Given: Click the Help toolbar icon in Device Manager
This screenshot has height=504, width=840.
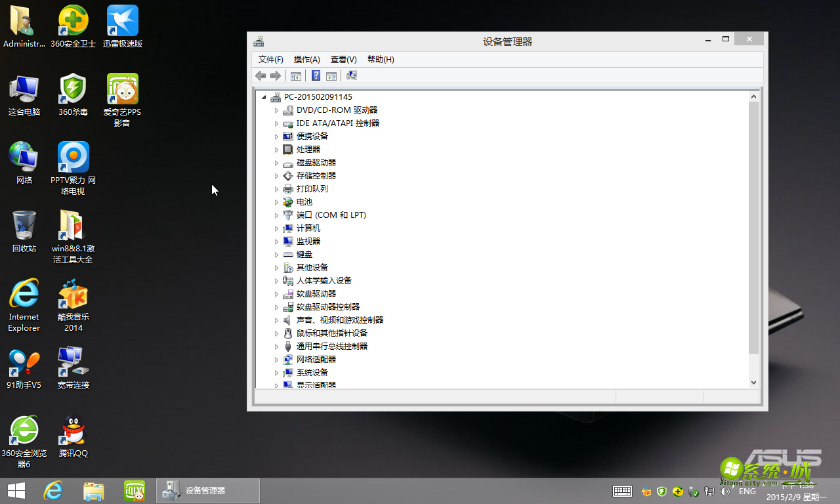Looking at the screenshot, I should 316,75.
